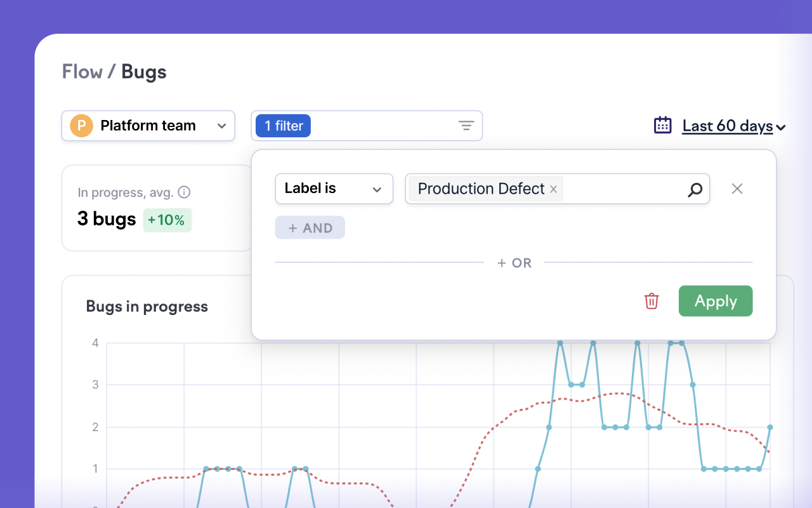Go to Flow in the breadcrumb
The height and width of the screenshot is (508, 812).
(x=82, y=72)
